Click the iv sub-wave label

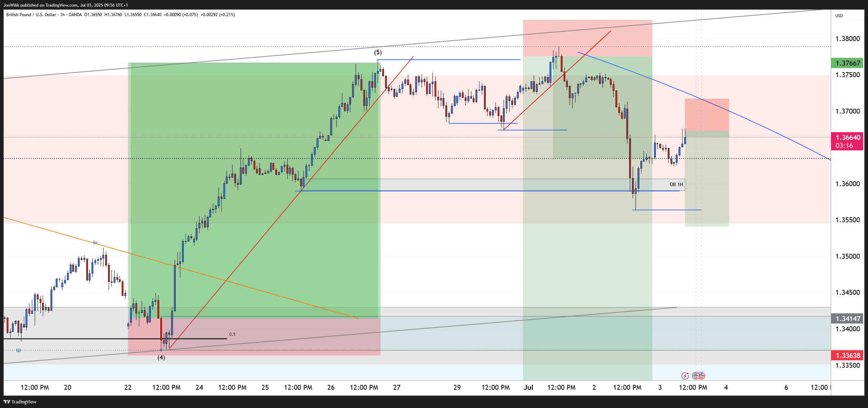coord(95,243)
